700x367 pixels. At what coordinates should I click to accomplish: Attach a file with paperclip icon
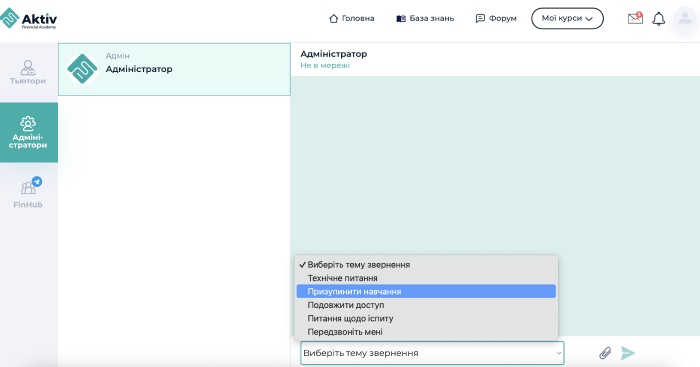point(605,353)
